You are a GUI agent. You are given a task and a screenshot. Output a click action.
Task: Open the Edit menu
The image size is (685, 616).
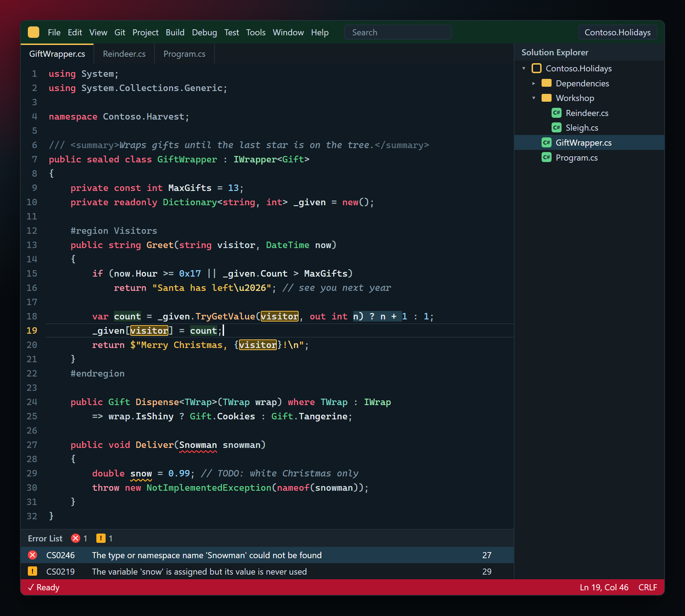click(75, 32)
